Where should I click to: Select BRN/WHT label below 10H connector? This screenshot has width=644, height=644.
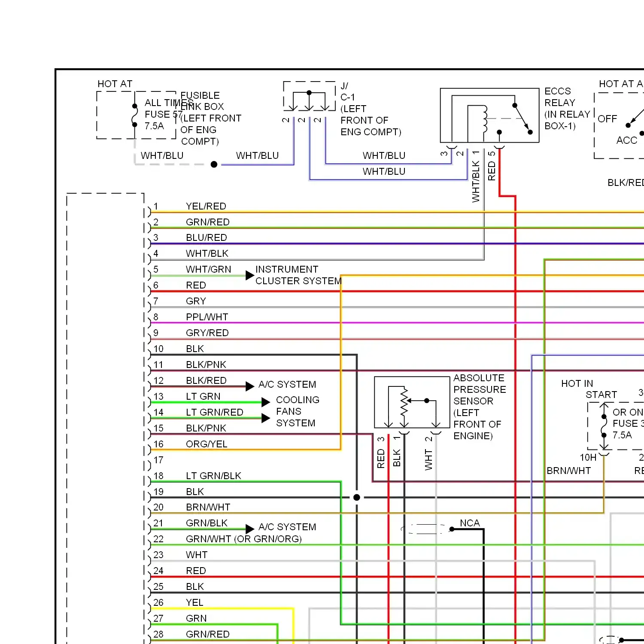(x=568, y=471)
